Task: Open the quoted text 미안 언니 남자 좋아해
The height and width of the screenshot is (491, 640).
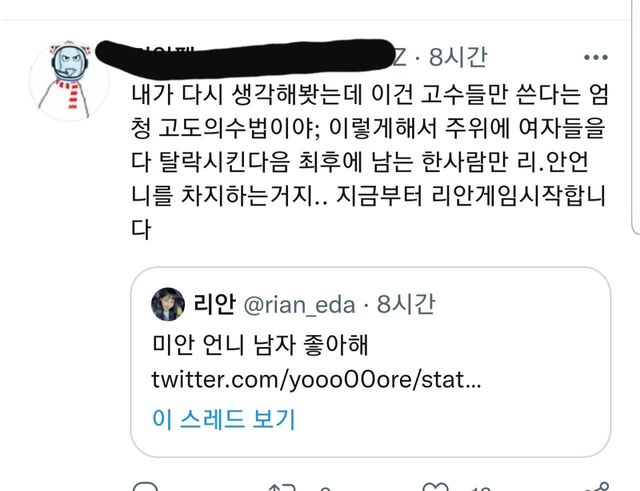Action: point(260,345)
